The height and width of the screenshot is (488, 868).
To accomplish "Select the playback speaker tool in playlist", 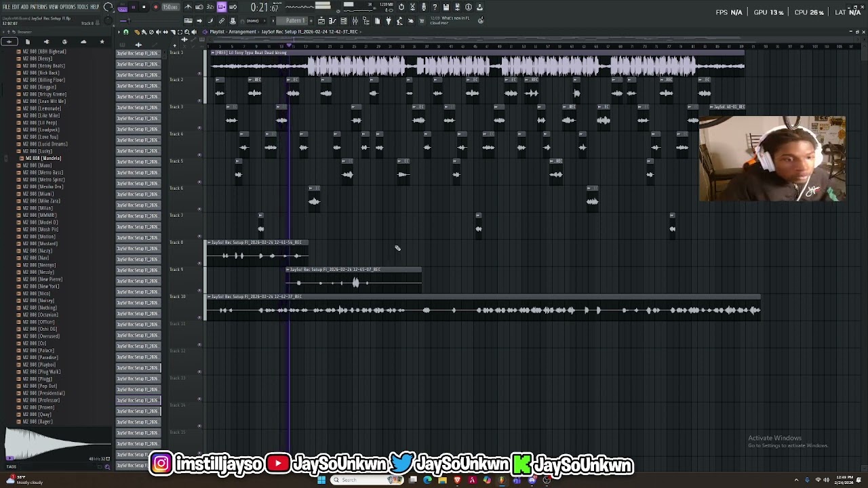I will click(x=194, y=32).
